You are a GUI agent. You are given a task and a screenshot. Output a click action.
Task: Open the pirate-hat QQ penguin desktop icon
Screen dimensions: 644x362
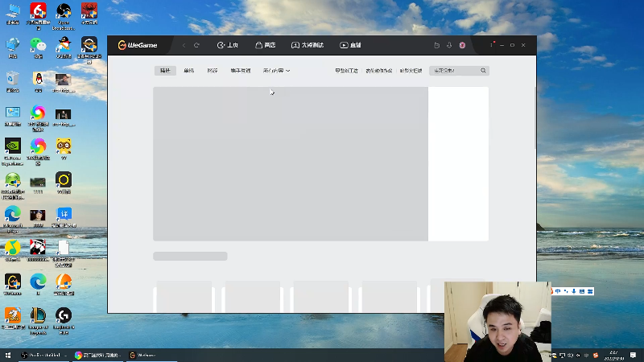pos(64,48)
